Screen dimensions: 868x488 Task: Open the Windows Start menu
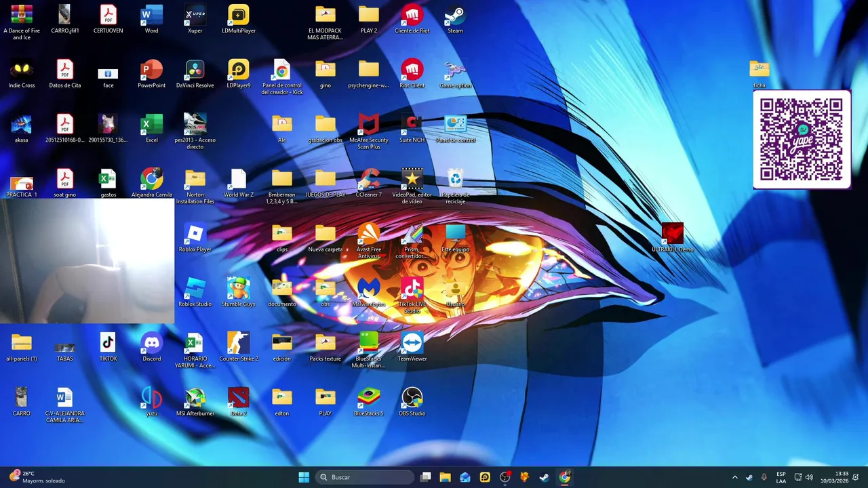pos(304,477)
